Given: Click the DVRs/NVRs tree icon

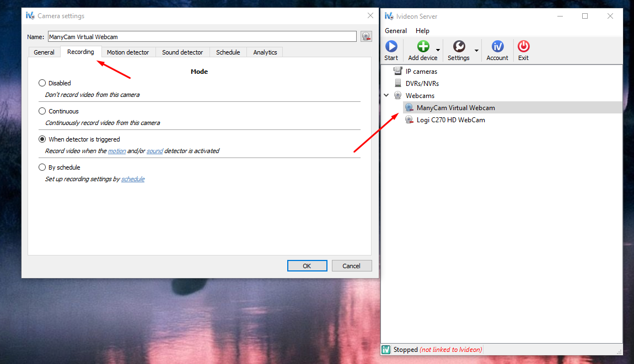Looking at the screenshot, I should [x=398, y=83].
